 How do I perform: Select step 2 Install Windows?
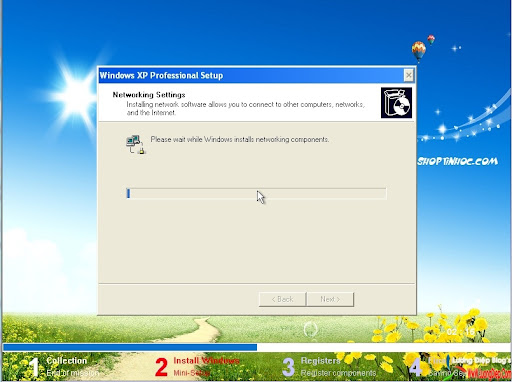click(x=197, y=367)
